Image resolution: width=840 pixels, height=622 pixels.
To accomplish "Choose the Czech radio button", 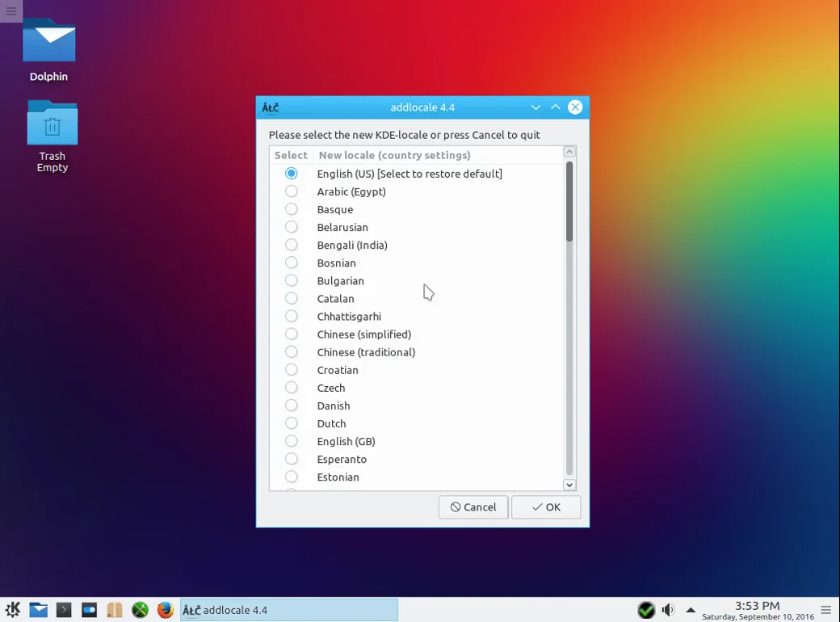I will [292, 388].
